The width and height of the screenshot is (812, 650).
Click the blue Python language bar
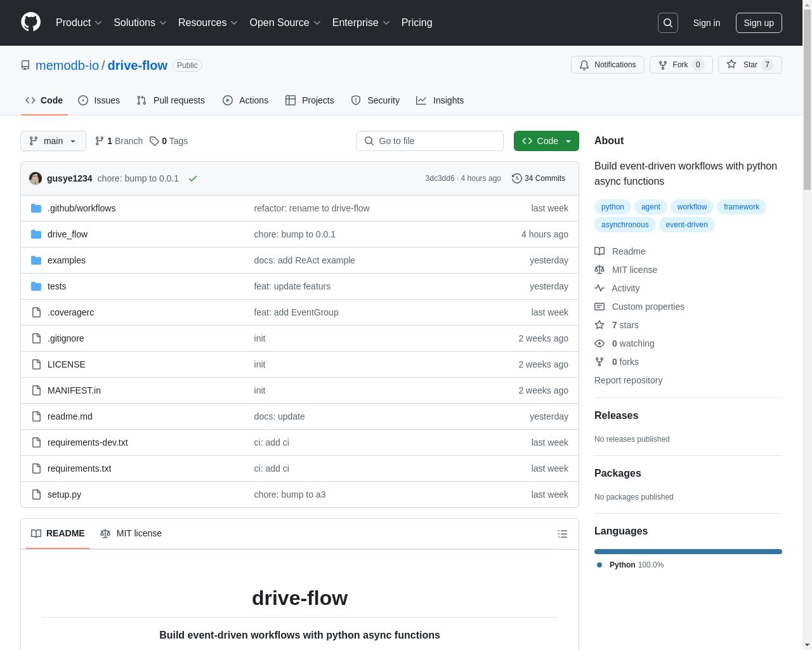[x=688, y=552]
